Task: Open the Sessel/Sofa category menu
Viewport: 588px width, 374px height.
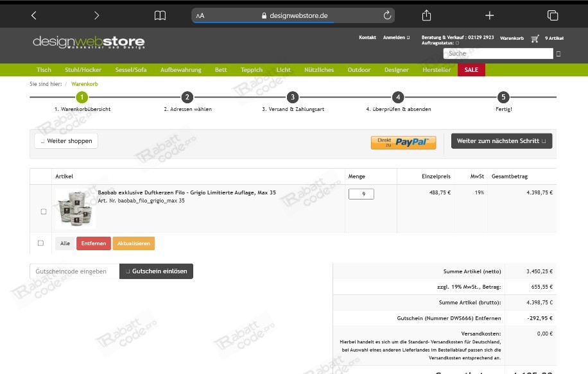Action: 131,70
